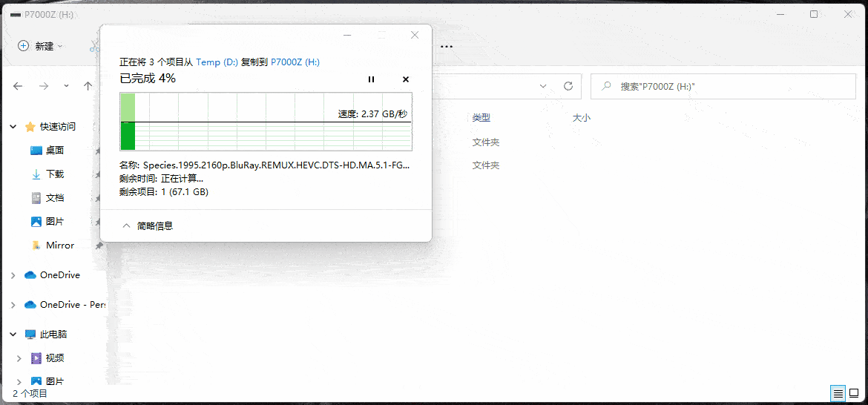Switch to large thumbnails view
The width and height of the screenshot is (868, 405).
coord(854,394)
